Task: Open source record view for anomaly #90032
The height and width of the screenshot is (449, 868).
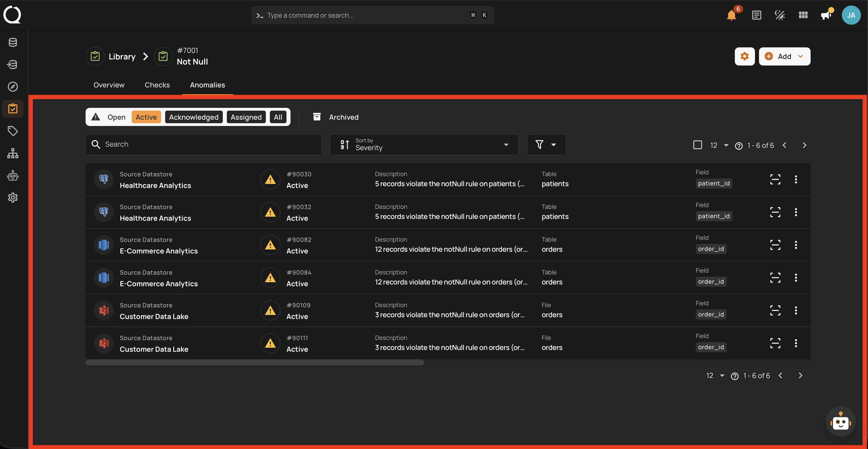Action: tap(775, 212)
